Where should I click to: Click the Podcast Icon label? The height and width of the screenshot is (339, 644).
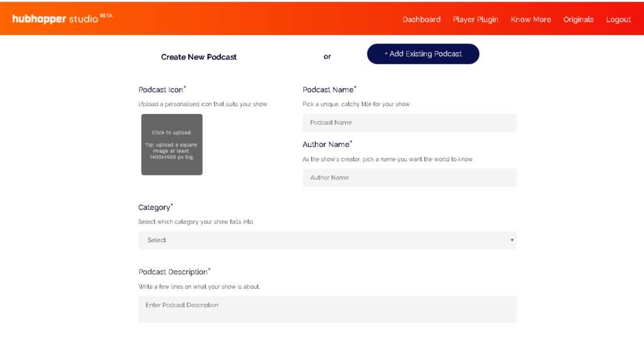[x=162, y=89]
